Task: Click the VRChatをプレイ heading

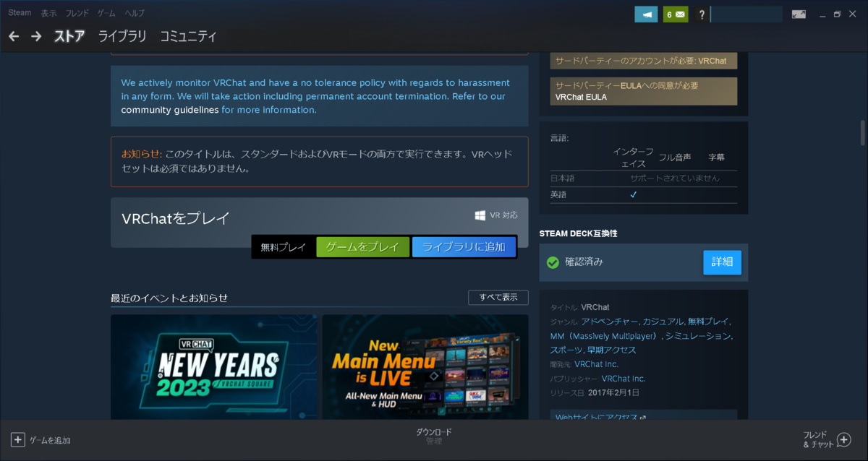Action: pos(176,219)
